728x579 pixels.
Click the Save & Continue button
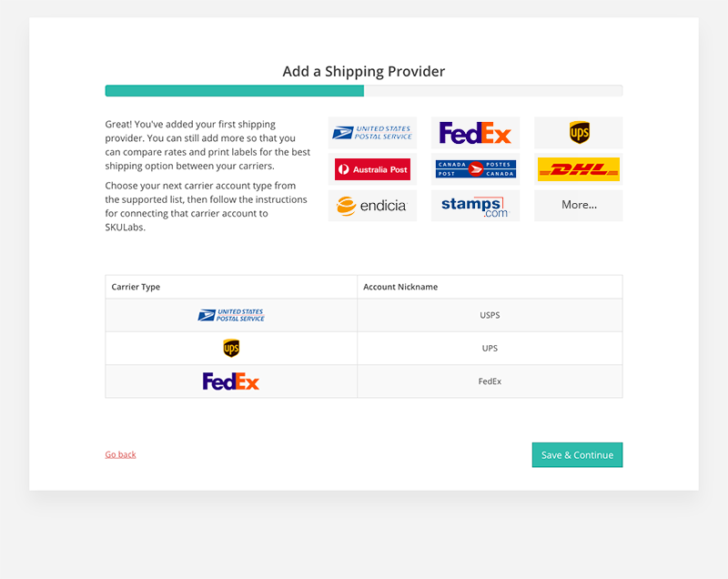coord(577,455)
